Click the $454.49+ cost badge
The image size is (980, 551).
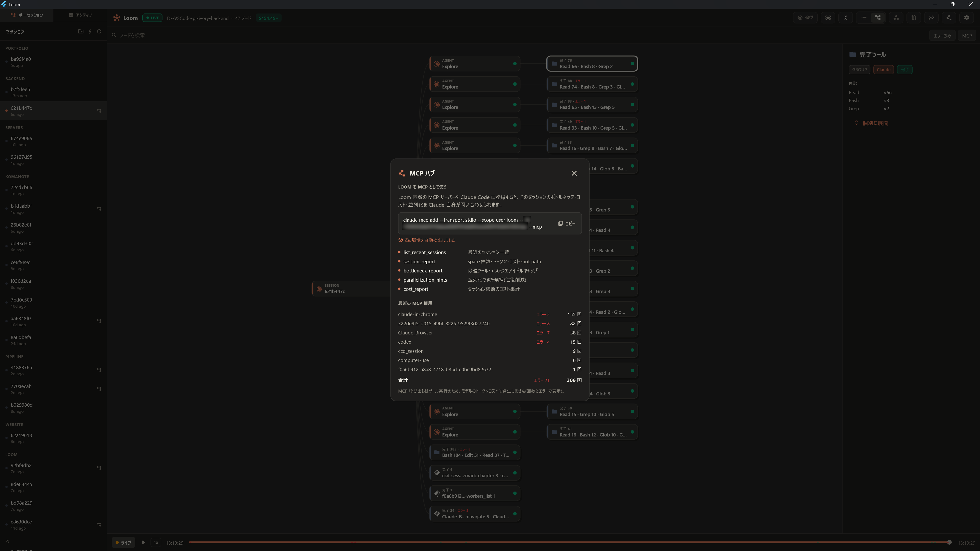click(268, 18)
